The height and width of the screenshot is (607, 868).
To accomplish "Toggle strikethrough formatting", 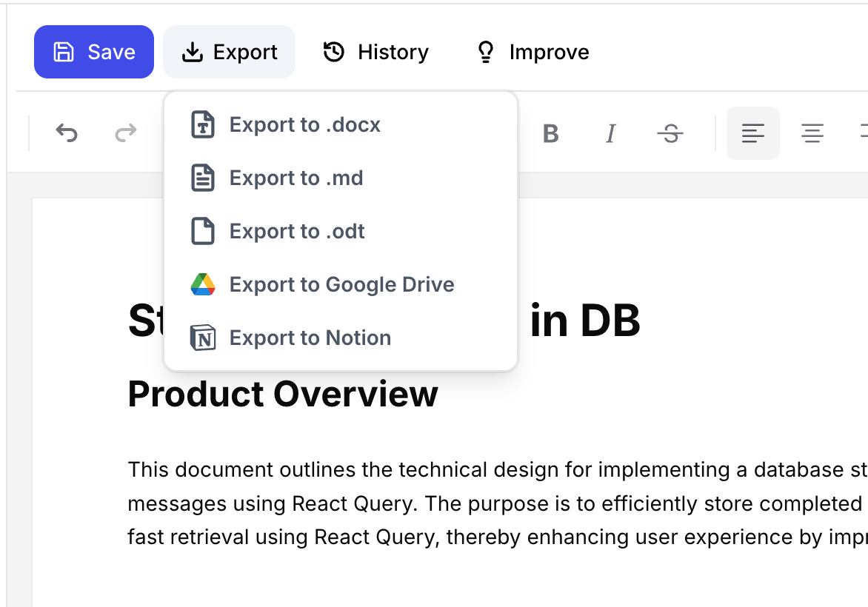I will (670, 133).
